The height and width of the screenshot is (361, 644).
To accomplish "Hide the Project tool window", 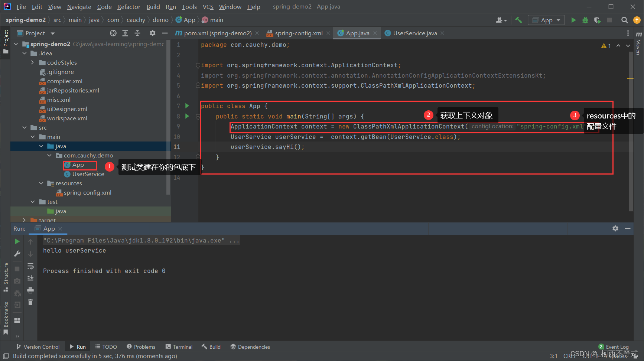I will (x=165, y=33).
